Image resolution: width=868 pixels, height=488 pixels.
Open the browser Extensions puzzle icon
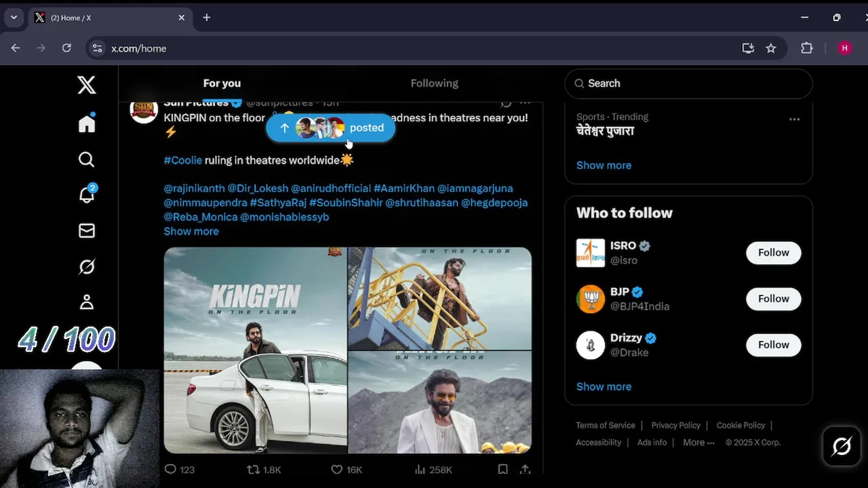[x=806, y=48]
